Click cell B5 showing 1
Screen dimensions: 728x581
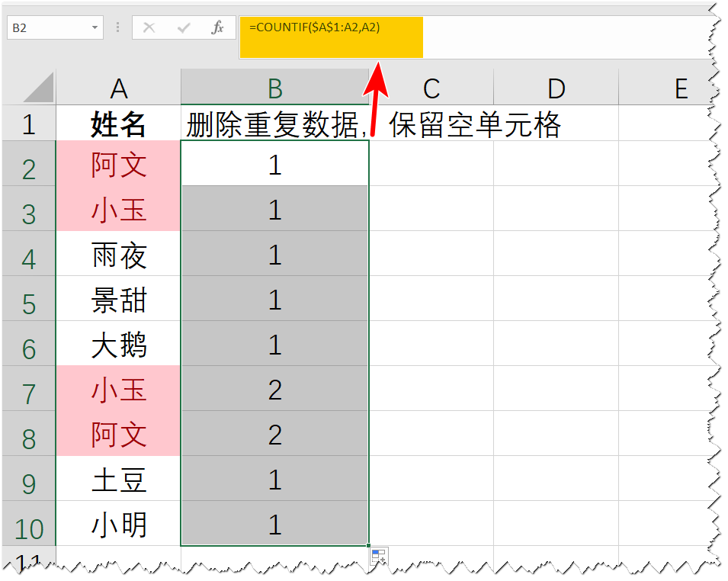pos(275,299)
